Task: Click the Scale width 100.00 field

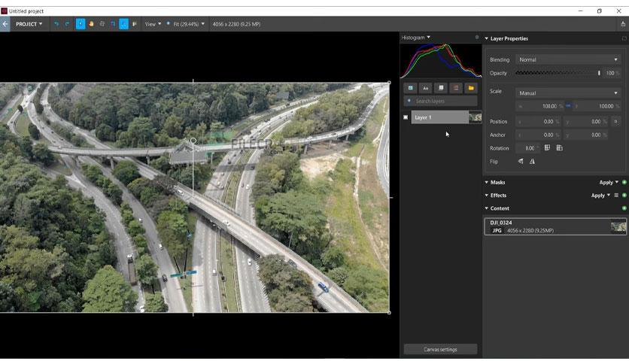Action: [539, 106]
